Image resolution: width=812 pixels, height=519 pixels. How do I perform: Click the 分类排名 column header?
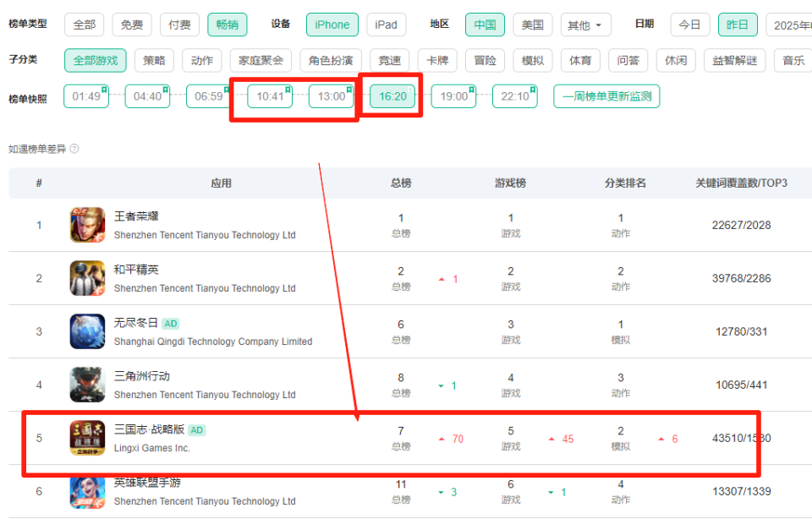click(625, 183)
